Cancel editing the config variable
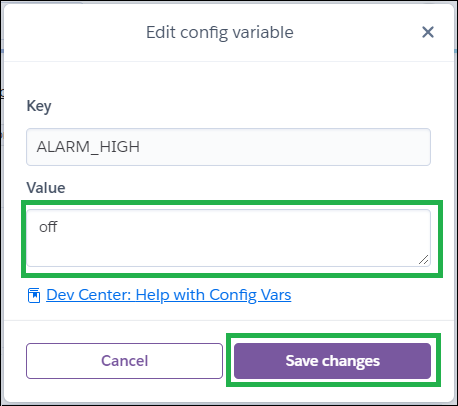Screen dimensions: 458x406 (x=124, y=361)
